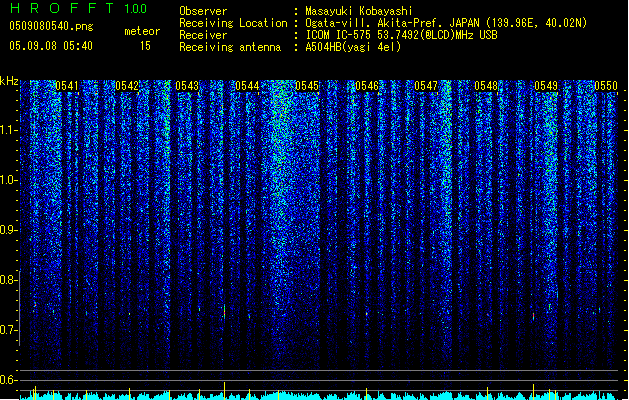Click the 0548 time marker
This screenshot has height=400, width=629.
click(486, 86)
